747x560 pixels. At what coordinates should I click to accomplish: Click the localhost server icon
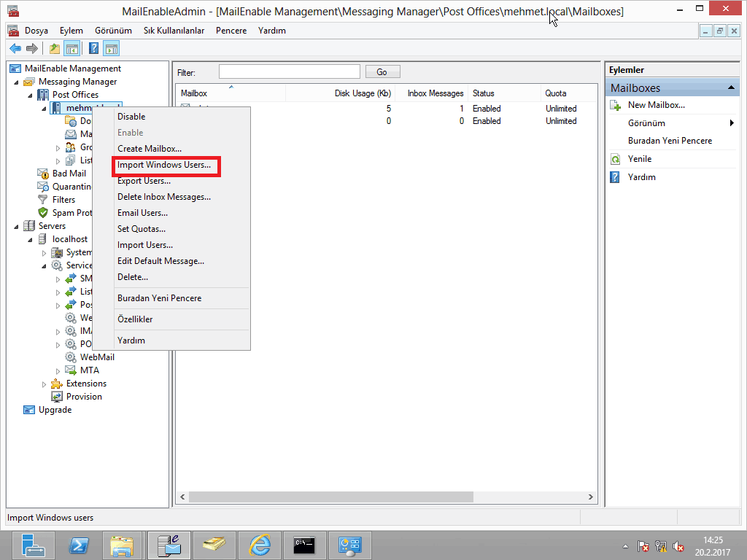[x=43, y=239]
